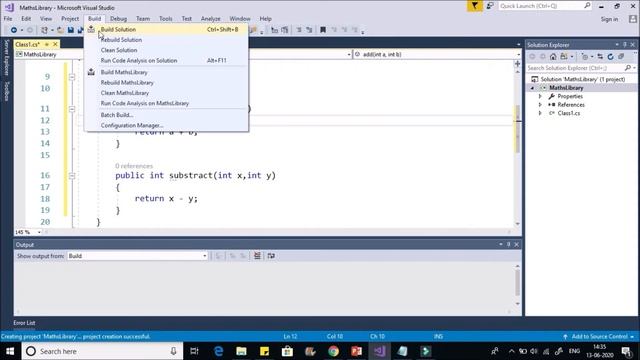
Task: Toggle the bookmark toolbar icon
Action: coord(323,30)
